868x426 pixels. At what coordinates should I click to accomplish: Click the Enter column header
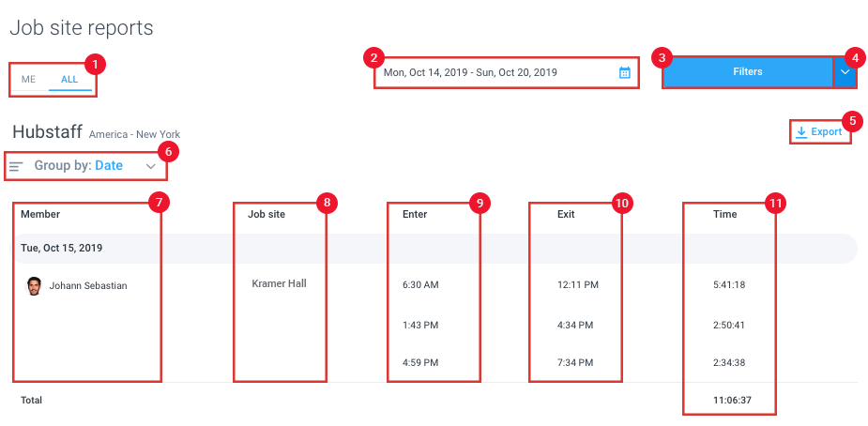pyautogui.click(x=415, y=214)
